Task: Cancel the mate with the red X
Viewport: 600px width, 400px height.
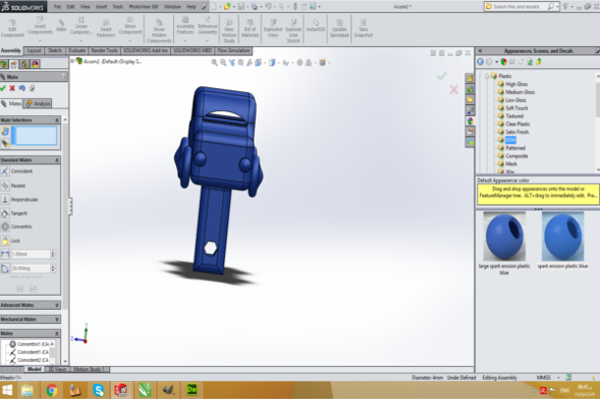Action: (x=12, y=88)
